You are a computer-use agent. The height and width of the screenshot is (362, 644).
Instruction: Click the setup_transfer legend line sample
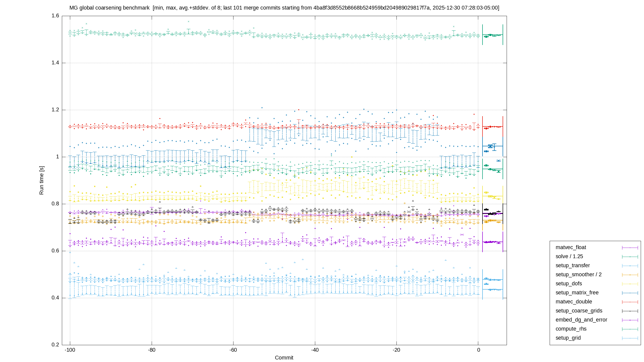630,266
